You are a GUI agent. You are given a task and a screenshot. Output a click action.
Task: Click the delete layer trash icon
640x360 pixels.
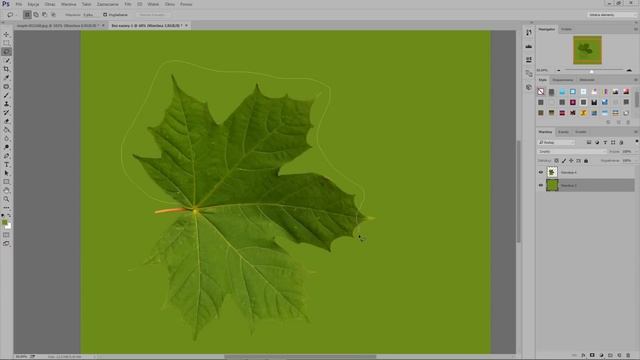coord(628,356)
